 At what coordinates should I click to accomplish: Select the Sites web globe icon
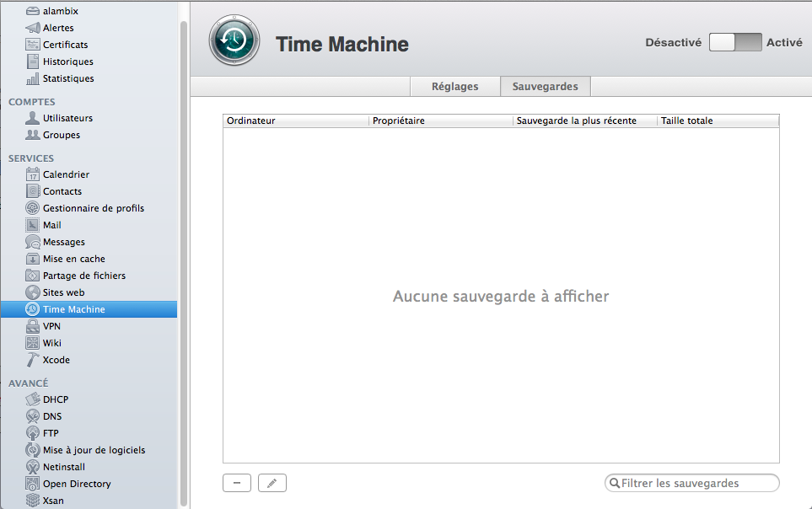(33, 292)
